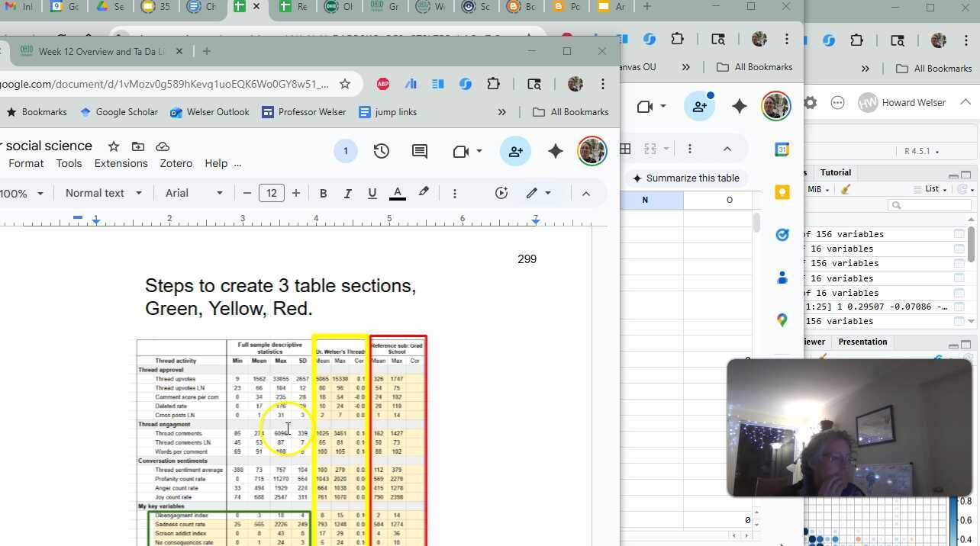Increase font size with plus button
Viewport: 980px width, 546px height.
(x=296, y=194)
